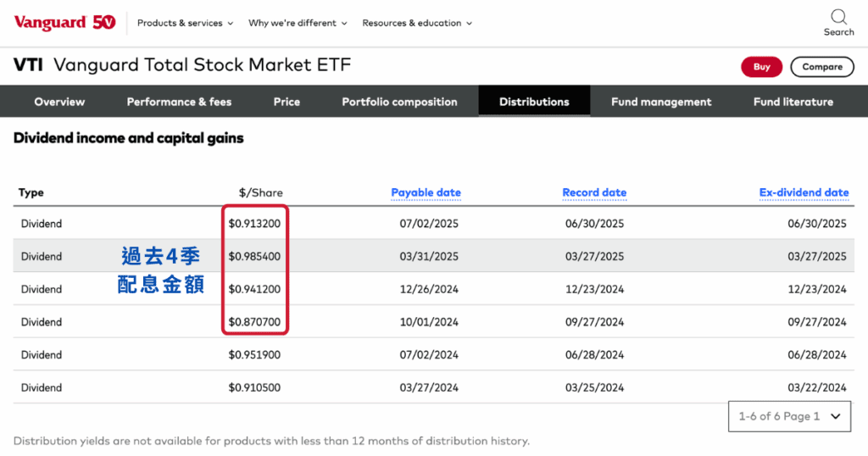Click the $/Share column header

(x=261, y=192)
